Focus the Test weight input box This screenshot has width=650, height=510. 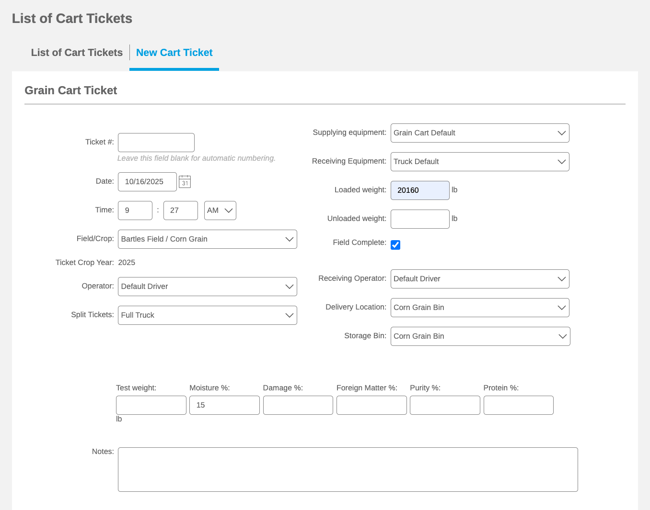tap(151, 405)
